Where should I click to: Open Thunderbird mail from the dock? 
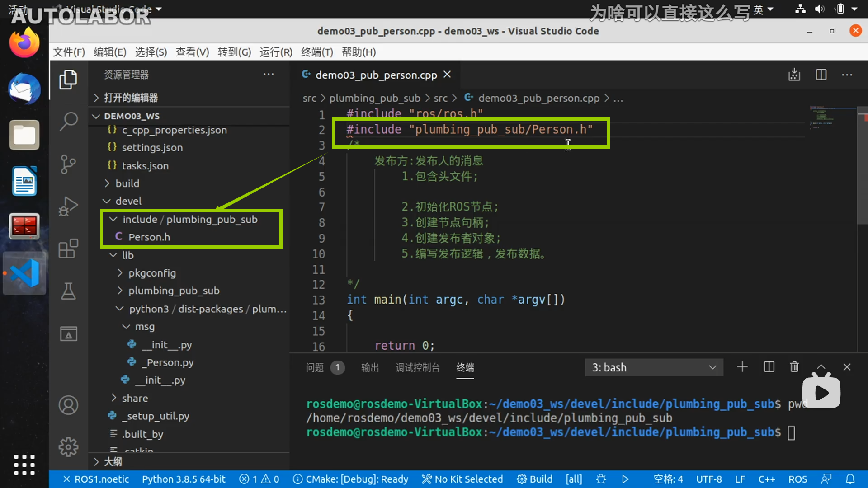coord(24,89)
